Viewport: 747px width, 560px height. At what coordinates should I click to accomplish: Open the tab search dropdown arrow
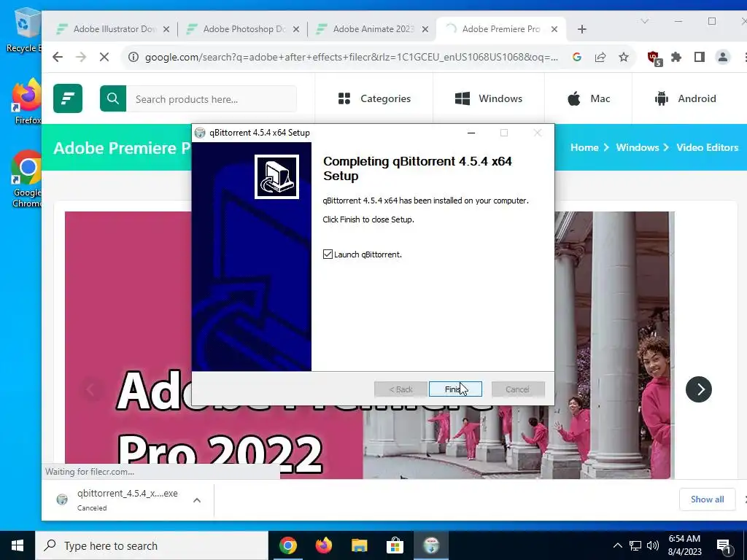pos(645,21)
